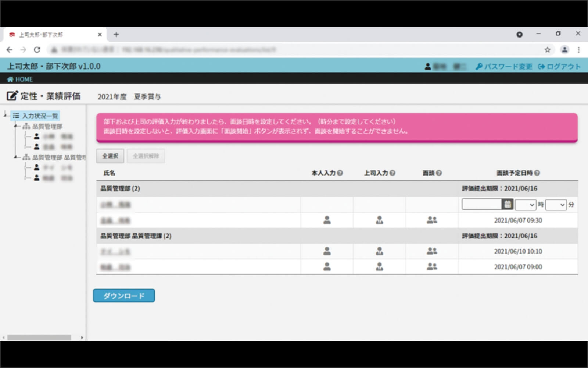This screenshot has height=368, width=588.
Task: Select second person under 品質管理部 in tree
Action: pos(54,147)
